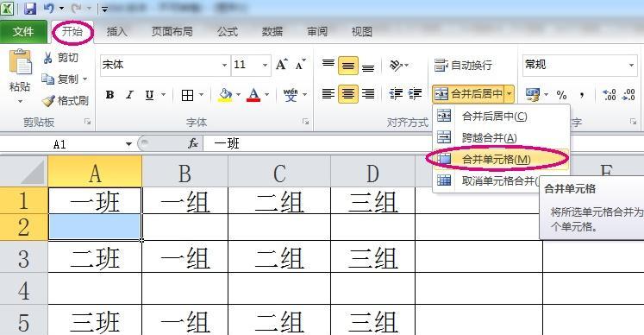Screen dimensions: 644x335
Task: Choose 合并单元格(M) from the menu
Action: click(x=502, y=159)
